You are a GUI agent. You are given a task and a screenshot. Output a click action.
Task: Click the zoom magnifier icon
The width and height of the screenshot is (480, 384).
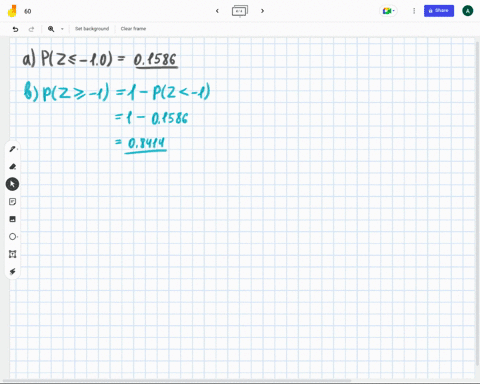[x=51, y=29]
